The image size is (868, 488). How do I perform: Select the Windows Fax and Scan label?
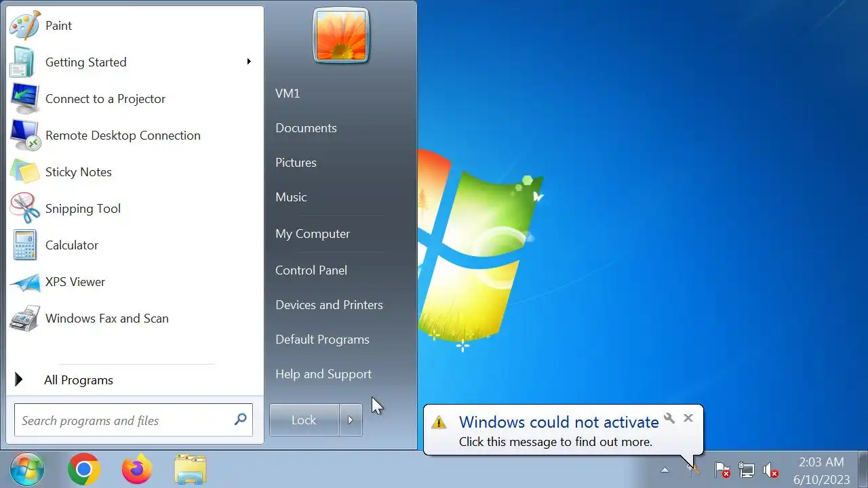point(107,319)
